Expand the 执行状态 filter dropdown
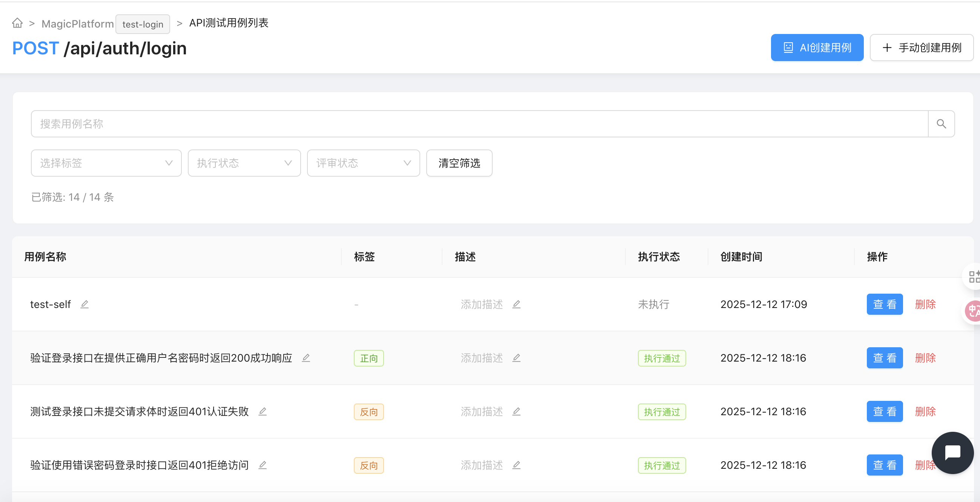The height and width of the screenshot is (502, 980). point(244,163)
